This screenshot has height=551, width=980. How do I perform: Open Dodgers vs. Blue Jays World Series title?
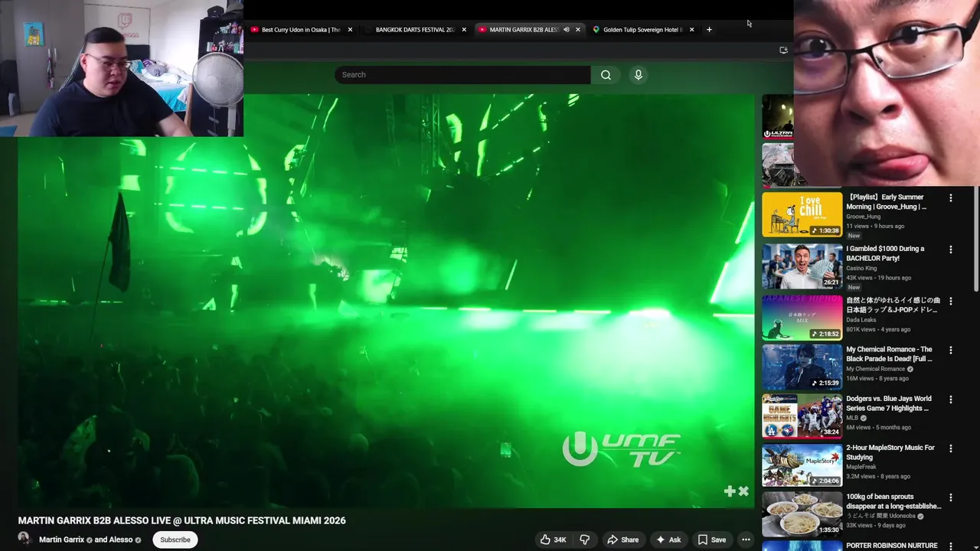pos(889,403)
